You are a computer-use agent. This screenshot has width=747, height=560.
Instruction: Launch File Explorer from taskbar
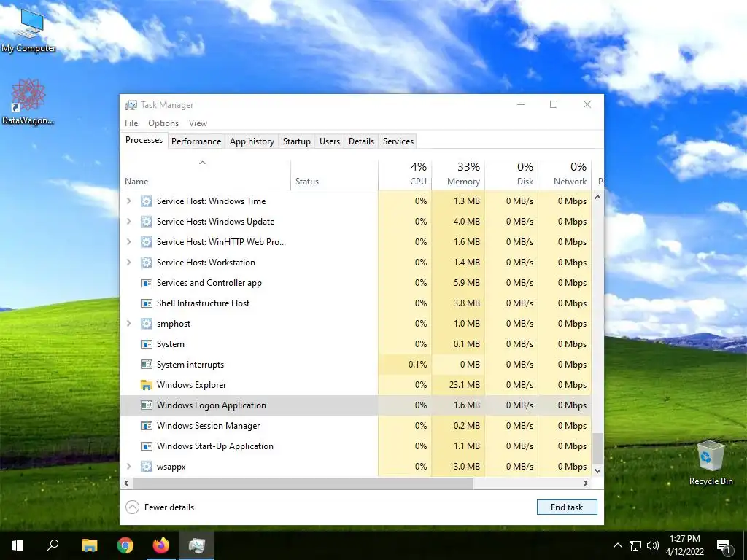pyautogui.click(x=89, y=545)
